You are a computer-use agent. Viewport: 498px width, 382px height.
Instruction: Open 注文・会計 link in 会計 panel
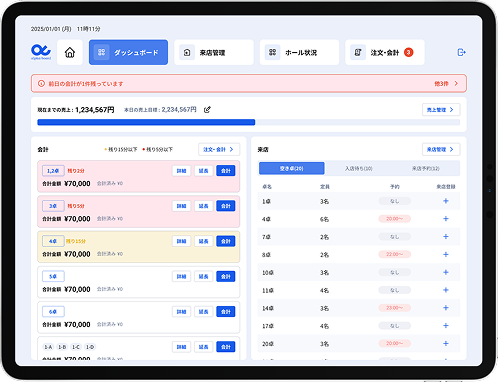tap(219, 149)
